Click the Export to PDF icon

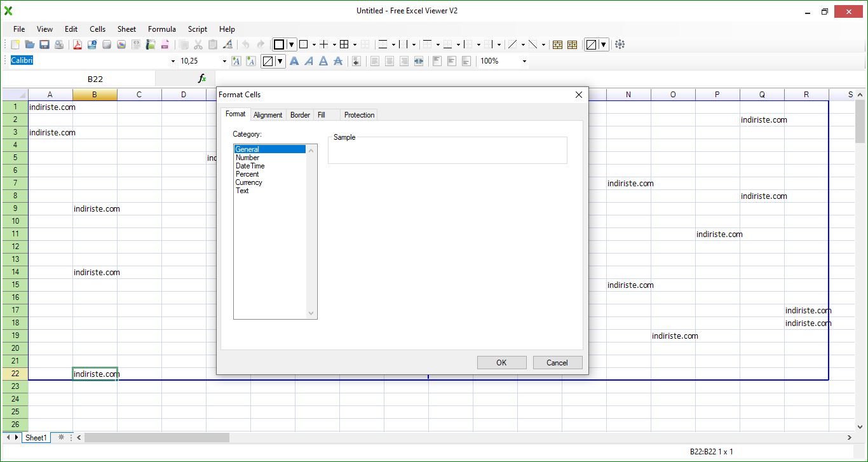[x=78, y=44]
